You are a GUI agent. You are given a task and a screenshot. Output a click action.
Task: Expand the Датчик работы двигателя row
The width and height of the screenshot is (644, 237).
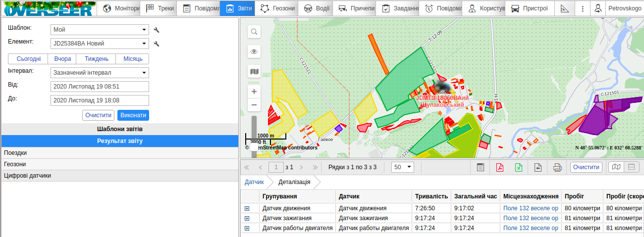tap(247, 228)
